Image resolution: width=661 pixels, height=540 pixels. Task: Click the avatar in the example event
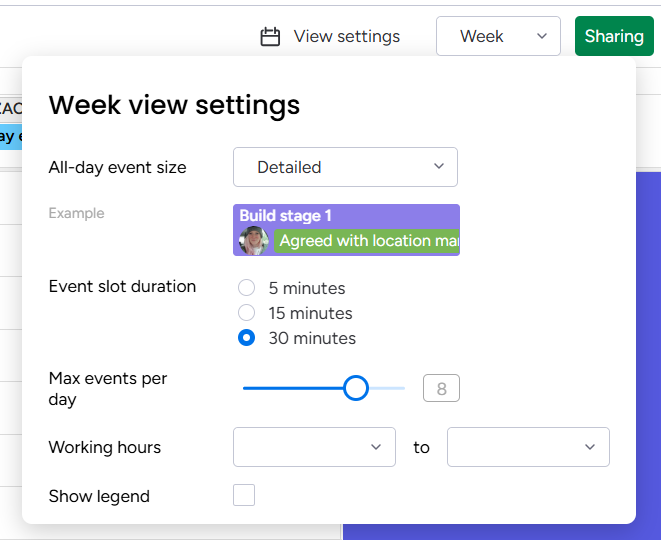[x=254, y=240]
